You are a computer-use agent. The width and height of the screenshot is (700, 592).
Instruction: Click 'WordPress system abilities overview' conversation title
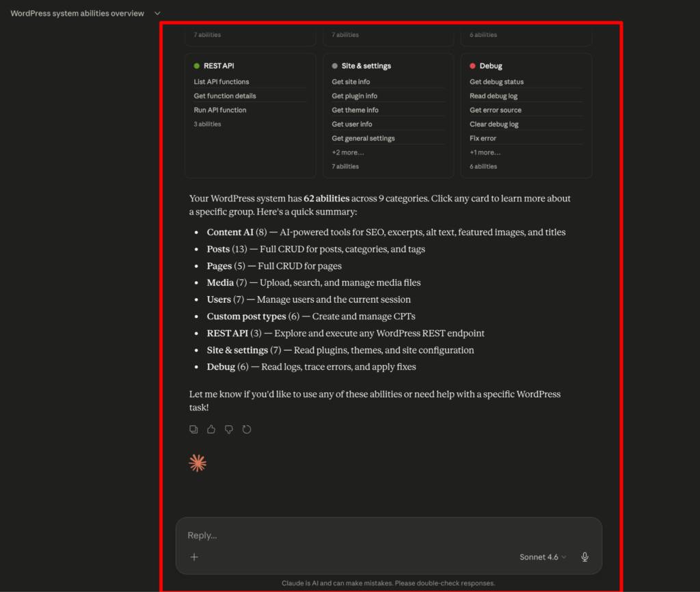(x=77, y=14)
